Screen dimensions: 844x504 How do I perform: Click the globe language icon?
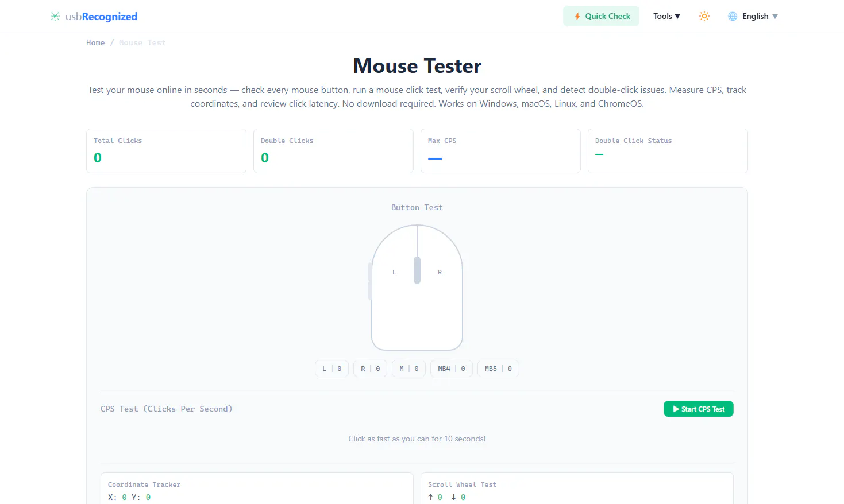coord(733,16)
